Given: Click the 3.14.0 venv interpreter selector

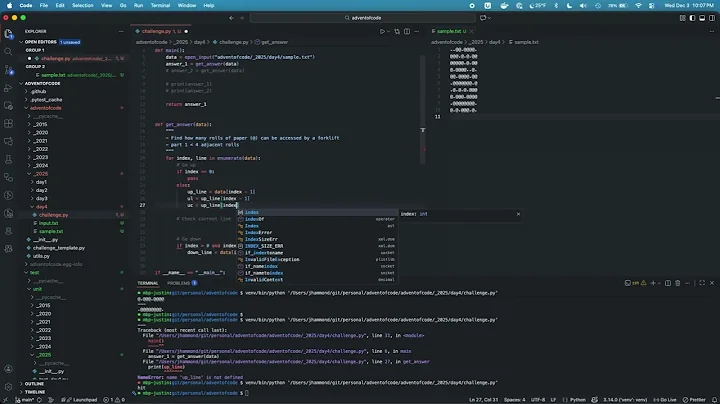Looking at the screenshot, I should (625, 399).
